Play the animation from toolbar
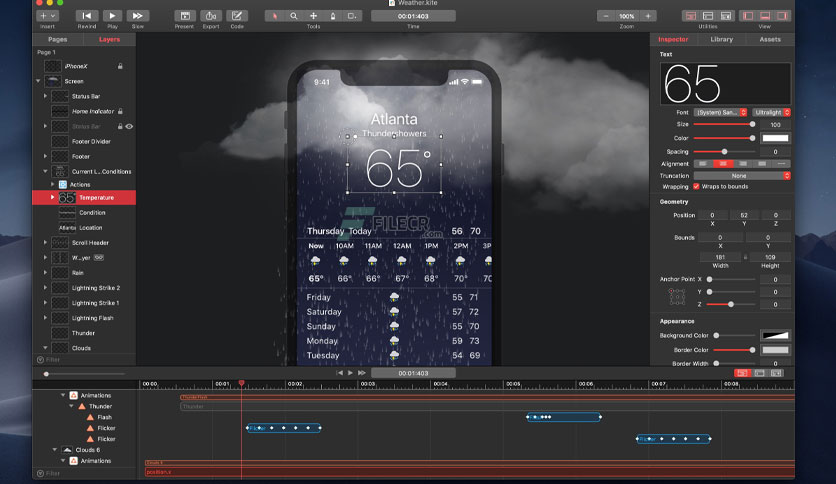This screenshot has width=836, height=484. (x=112, y=16)
